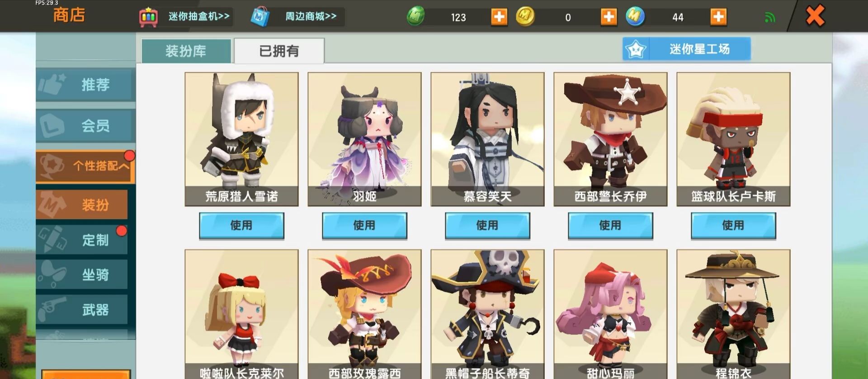This screenshot has height=379, width=868.
Task: Click the green gem currency icon
Action: (415, 17)
